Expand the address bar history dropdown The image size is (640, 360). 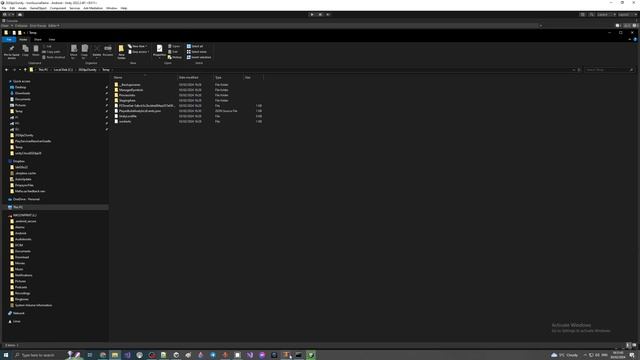573,70
